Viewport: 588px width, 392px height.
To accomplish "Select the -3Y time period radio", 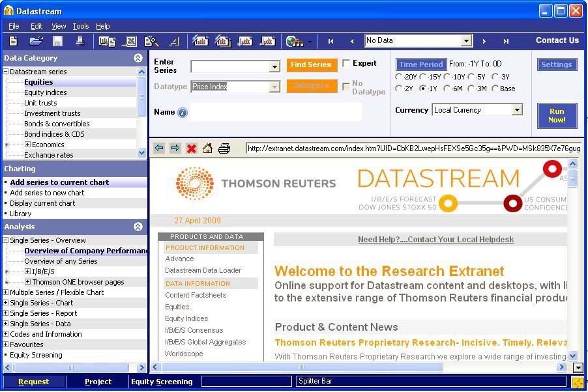I will pos(495,76).
